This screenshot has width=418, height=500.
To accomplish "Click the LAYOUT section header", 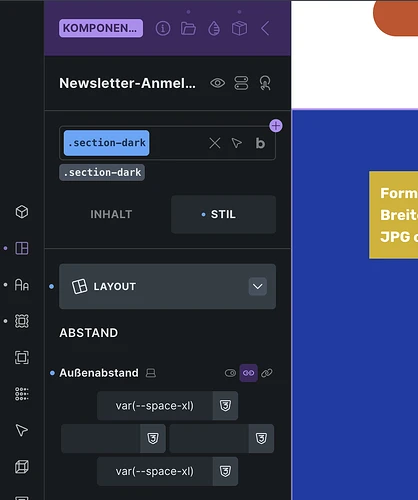I will (x=167, y=286).
